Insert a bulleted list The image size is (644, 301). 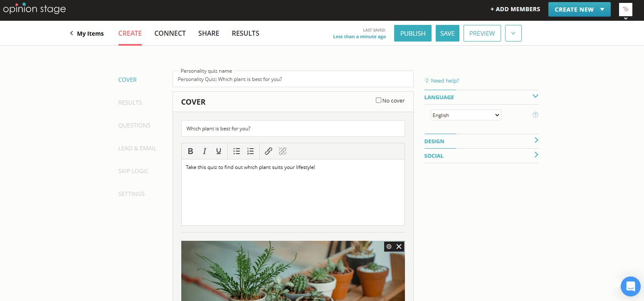[x=237, y=151]
